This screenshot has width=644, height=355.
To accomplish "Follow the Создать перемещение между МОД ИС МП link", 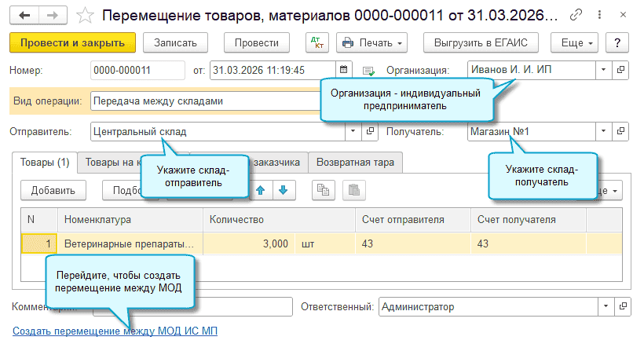I will 115,331.
